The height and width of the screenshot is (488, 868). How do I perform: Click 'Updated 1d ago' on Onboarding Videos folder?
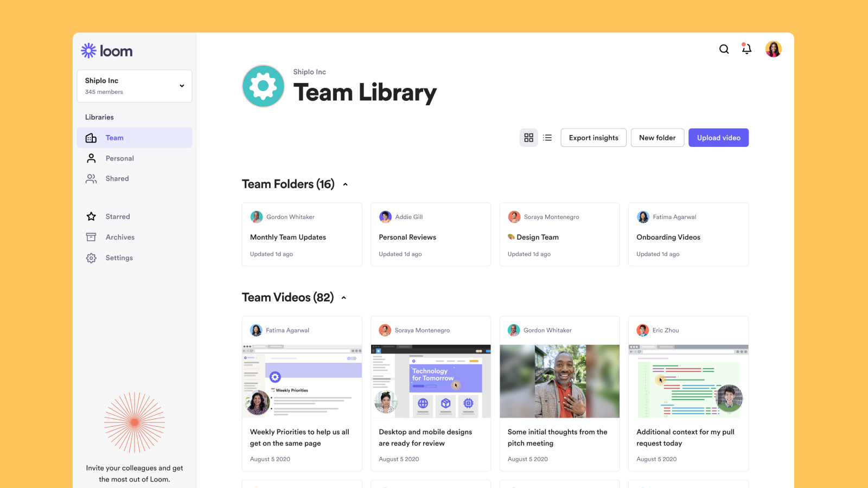pos(658,254)
